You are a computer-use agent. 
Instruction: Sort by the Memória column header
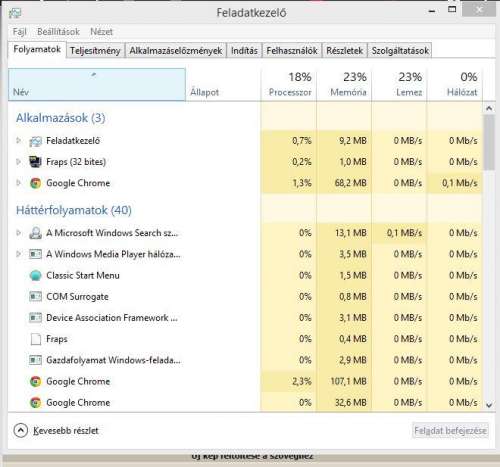coord(344,85)
